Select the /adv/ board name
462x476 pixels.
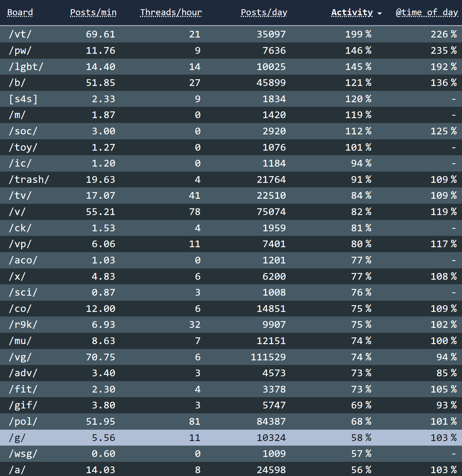tap(23, 373)
